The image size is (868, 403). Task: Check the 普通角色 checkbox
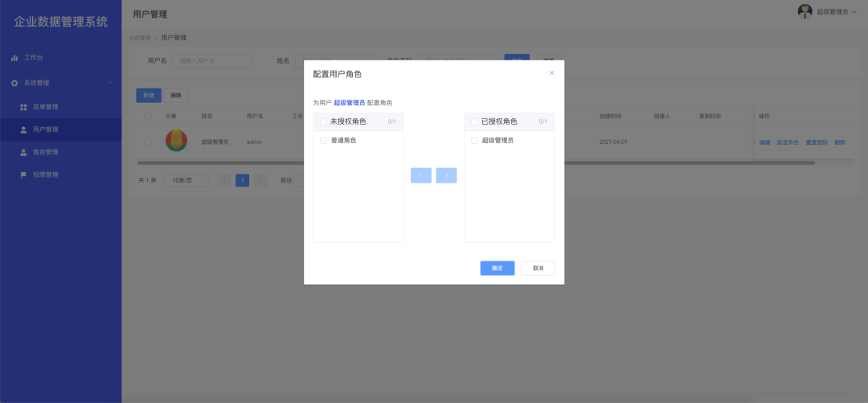pyautogui.click(x=323, y=140)
